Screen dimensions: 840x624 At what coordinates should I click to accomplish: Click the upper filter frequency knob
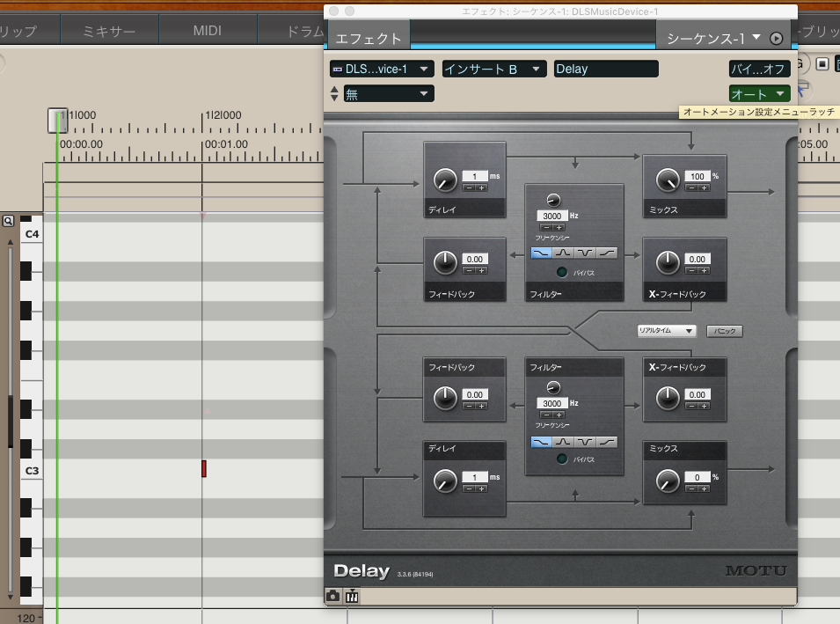pyautogui.click(x=553, y=200)
